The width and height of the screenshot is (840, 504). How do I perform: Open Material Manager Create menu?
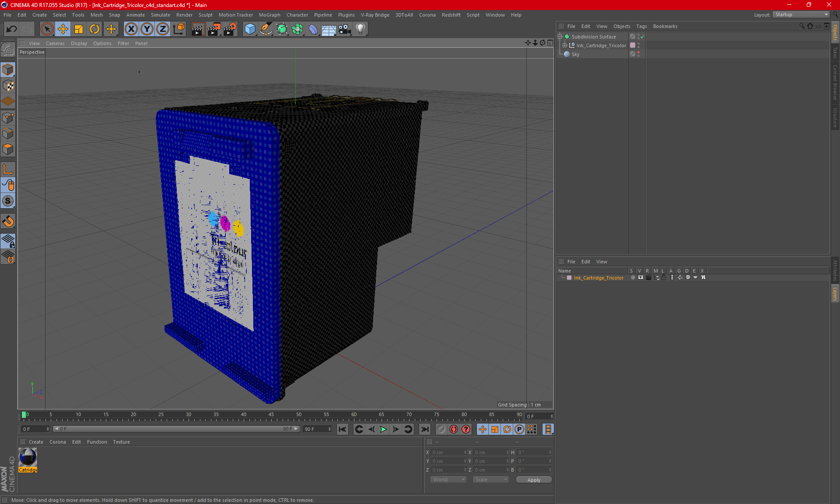[x=36, y=442]
